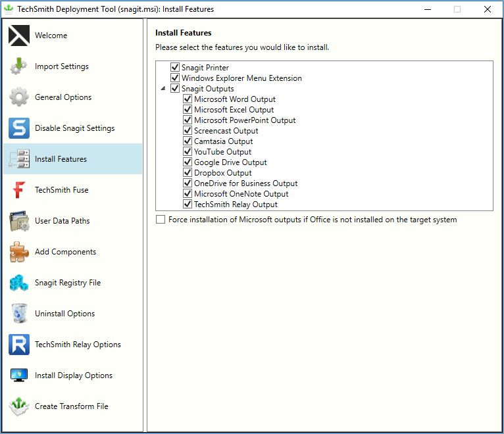Open Add Components section

72,252
